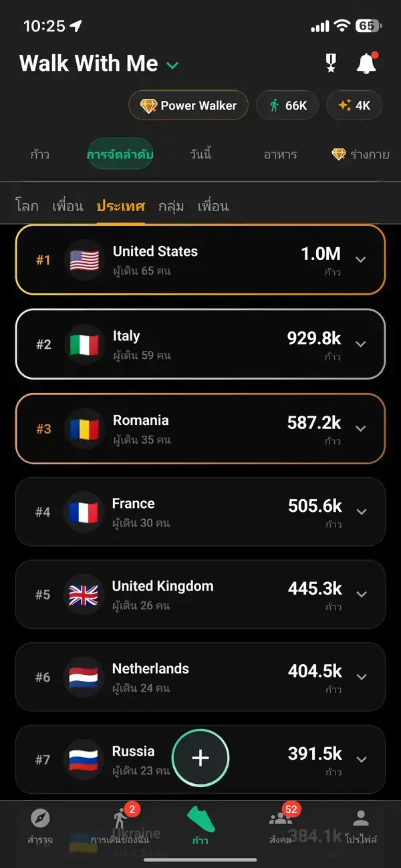
Task: Open the Romania ranking card
Action: [x=200, y=428]
